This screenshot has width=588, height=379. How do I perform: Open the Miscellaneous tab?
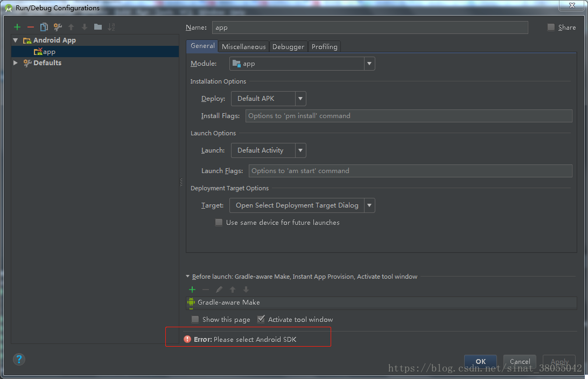pyautogui.click(x=243, y=46)
